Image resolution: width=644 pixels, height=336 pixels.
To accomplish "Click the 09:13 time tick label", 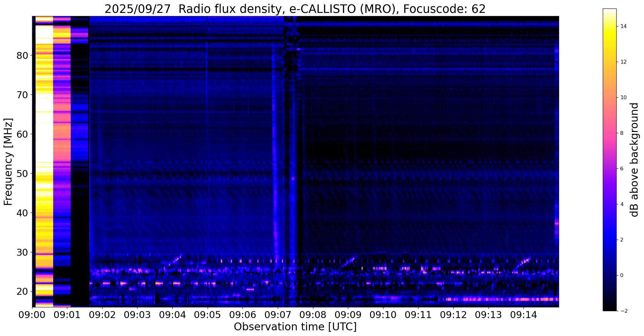I will (x=488, y=316).
